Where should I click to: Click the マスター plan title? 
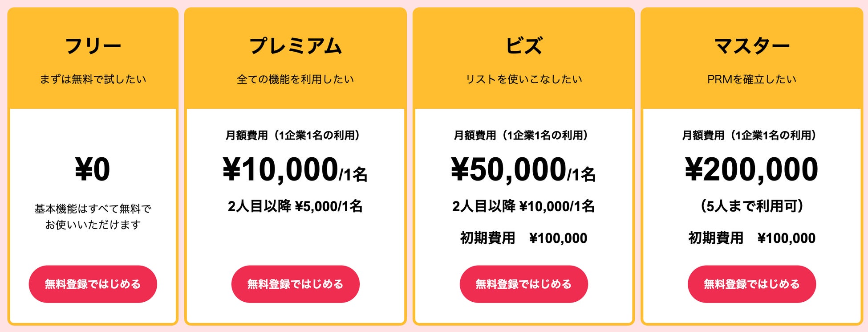coord(751,46)
